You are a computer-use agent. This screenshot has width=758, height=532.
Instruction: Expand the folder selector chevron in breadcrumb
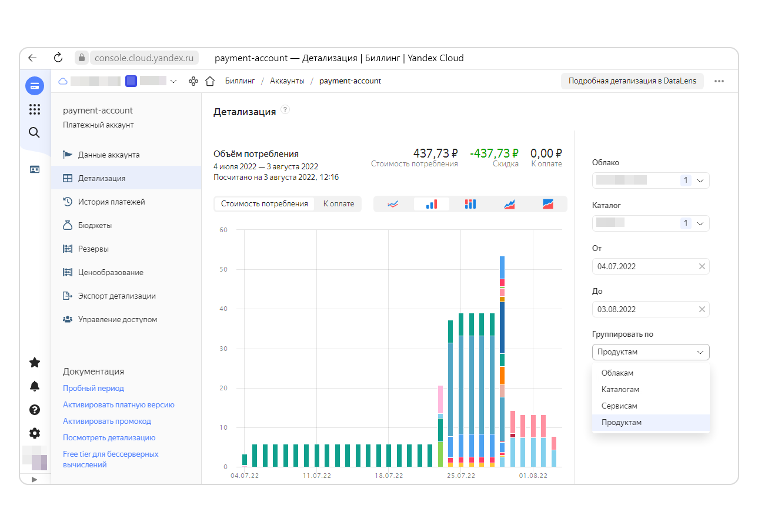pos(173,82)
